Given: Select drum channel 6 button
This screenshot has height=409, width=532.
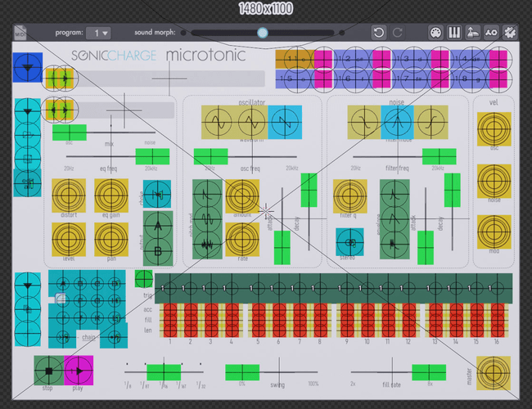Looking at the screenshot, I should point(354,79).
